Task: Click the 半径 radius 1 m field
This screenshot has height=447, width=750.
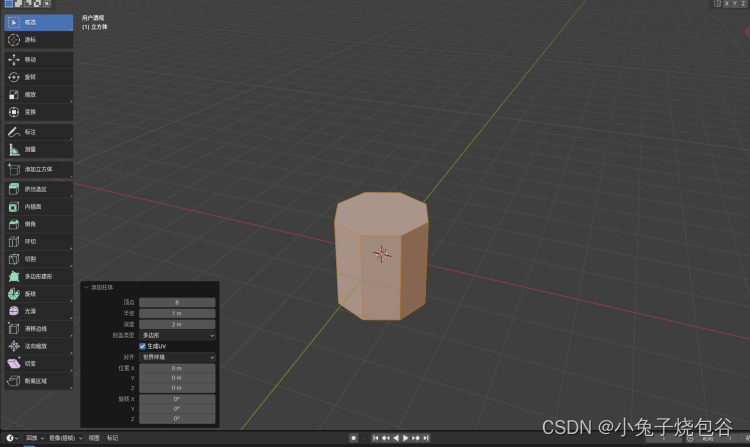Action: point(177,313)
